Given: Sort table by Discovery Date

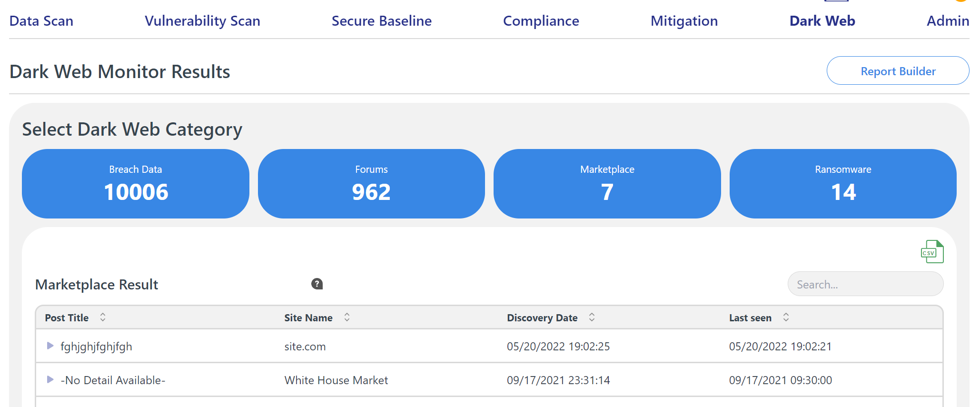Looking at the screenshot, I should [592, 318].
